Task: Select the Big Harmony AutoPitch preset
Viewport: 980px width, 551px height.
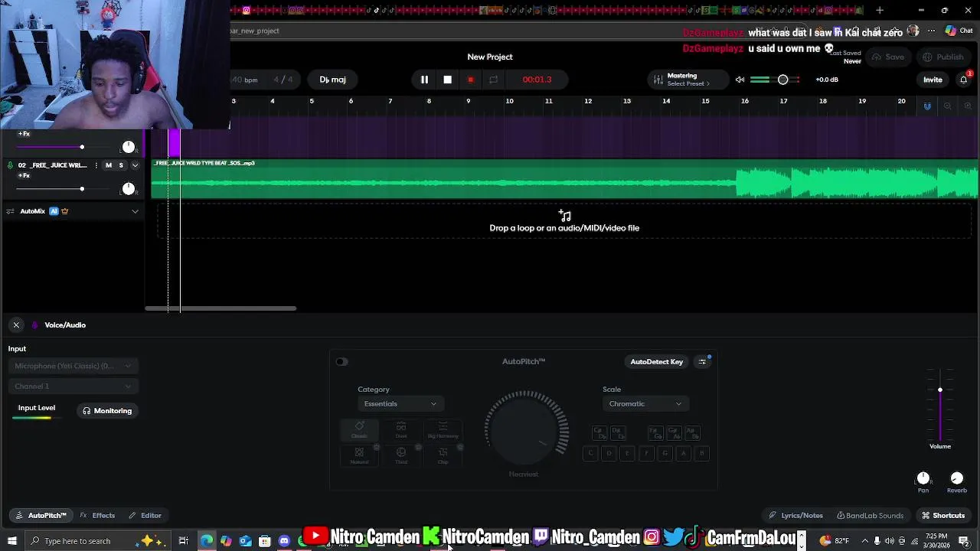Action: (443, 431)
